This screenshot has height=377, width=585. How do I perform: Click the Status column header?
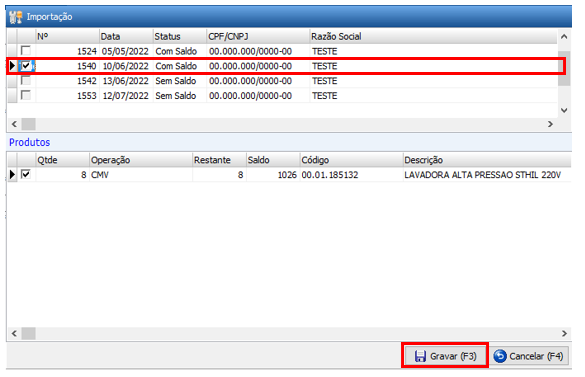(x=180, y=37)
